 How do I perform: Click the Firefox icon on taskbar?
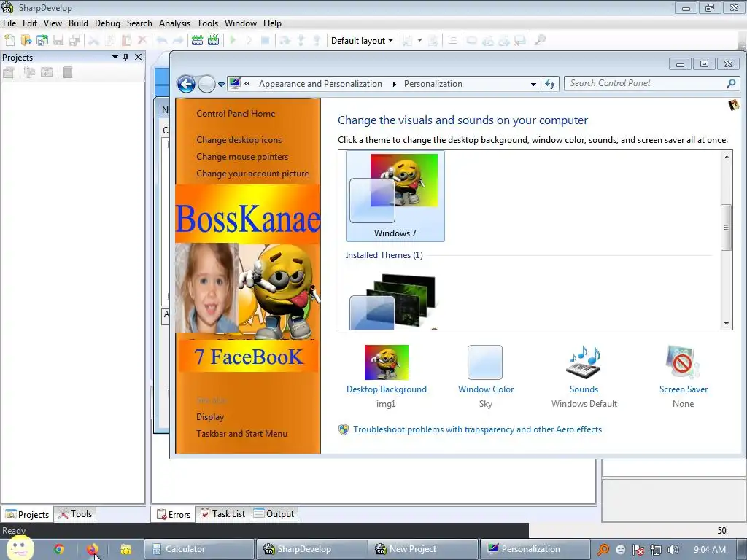[x=93, y=549]
